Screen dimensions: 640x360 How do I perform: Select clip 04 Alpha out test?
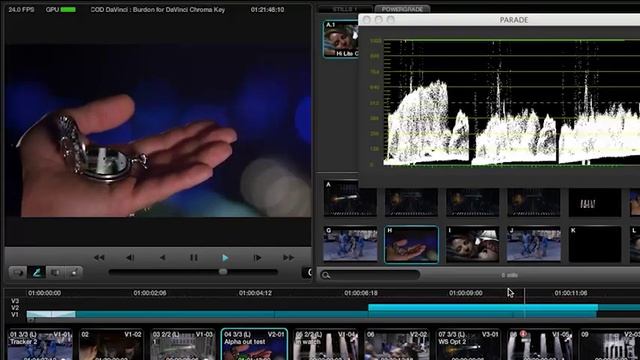click(x=254, y=344)
